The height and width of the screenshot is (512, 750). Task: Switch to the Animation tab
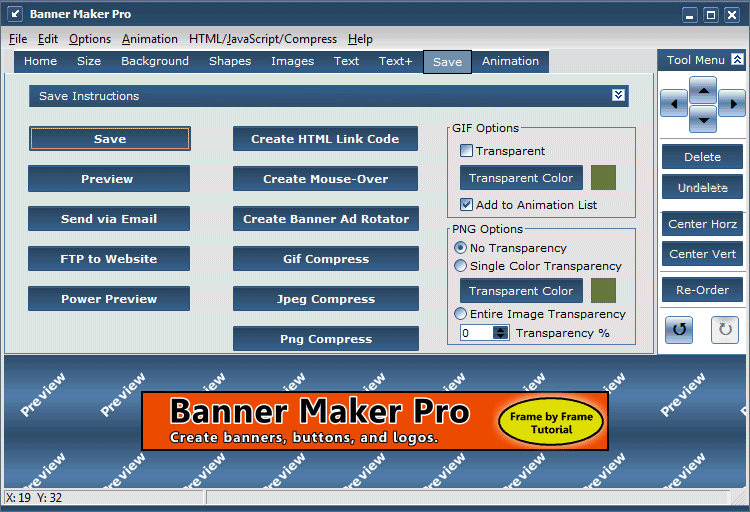(x=510, y=61)
